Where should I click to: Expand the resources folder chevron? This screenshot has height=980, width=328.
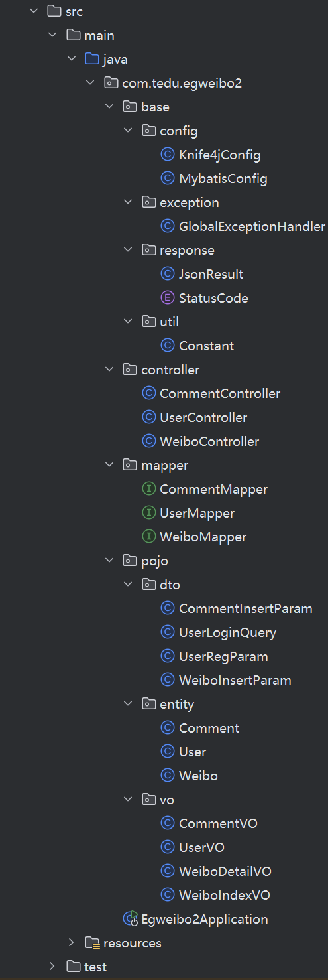72,943
